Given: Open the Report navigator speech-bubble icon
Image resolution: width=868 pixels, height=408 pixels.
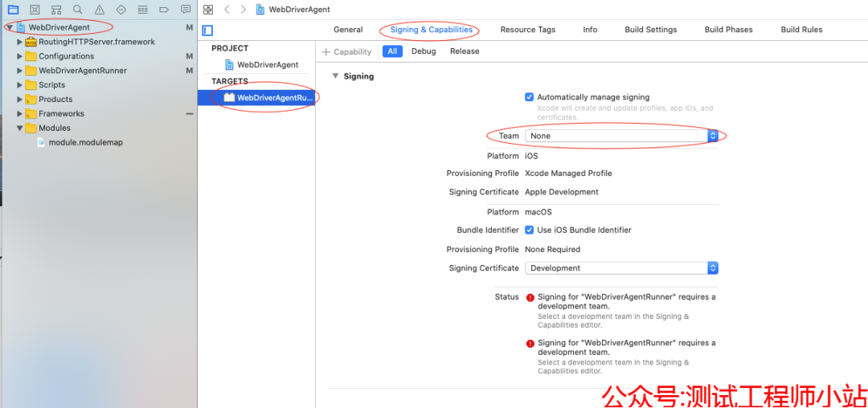Looking at the screenshot, I should 186,10.
